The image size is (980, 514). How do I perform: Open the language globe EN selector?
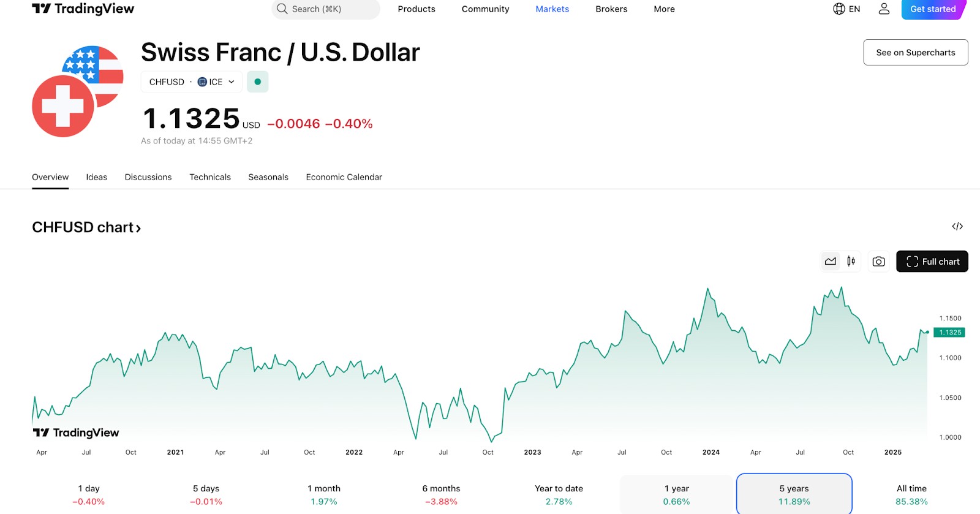(x=846, y=9)
